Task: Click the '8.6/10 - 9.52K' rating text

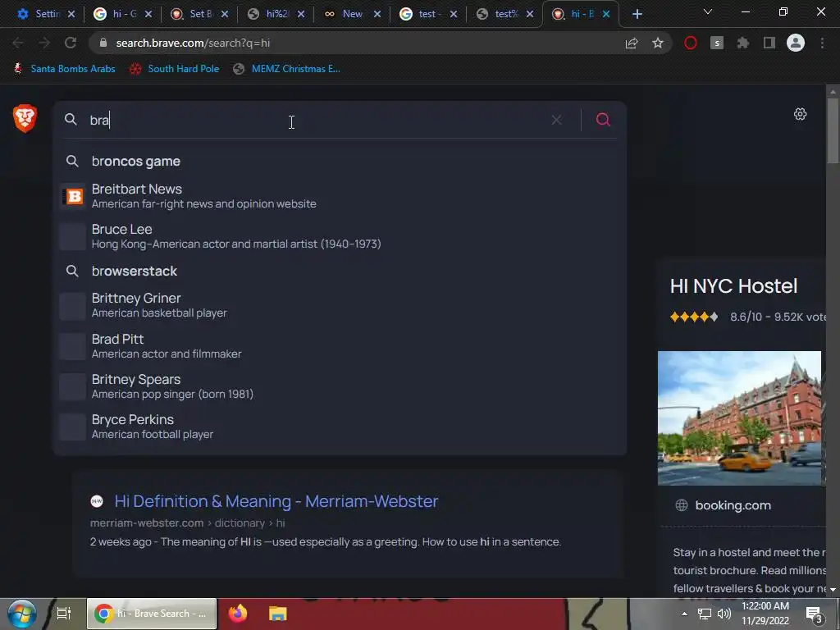Action: pos(778,317)
